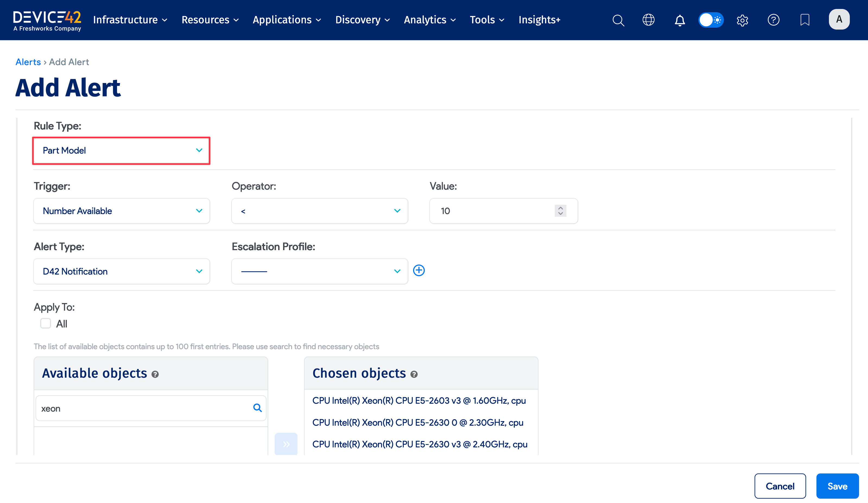Open the user avatar A menu
The image size is (868, 503).
point(839,19)
